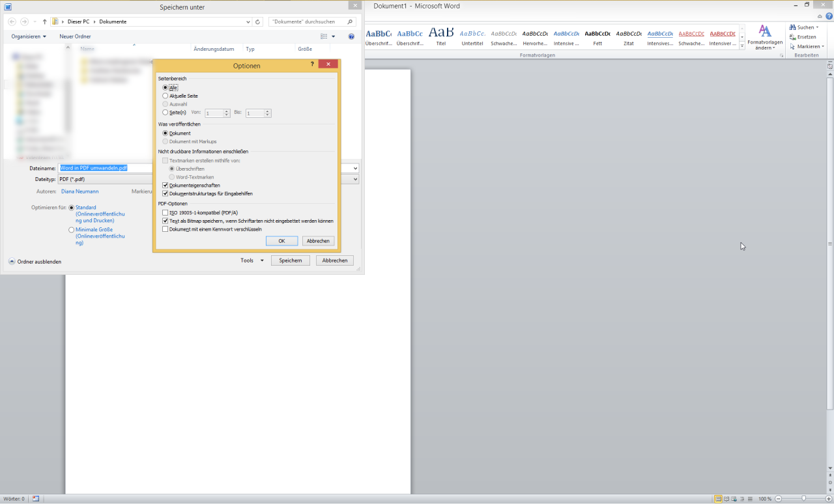Click the 'Von' page number field
The image size is (834, 504).
click(214, 113)
